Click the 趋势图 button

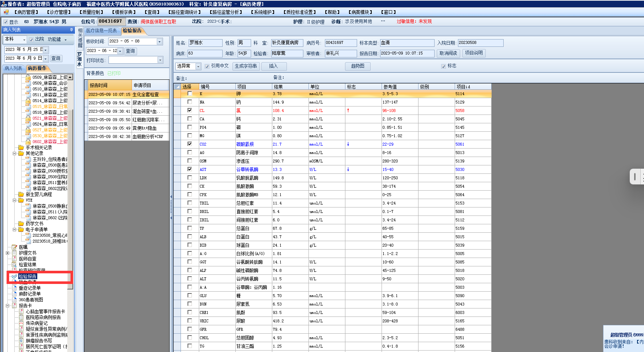coord(358,66)
